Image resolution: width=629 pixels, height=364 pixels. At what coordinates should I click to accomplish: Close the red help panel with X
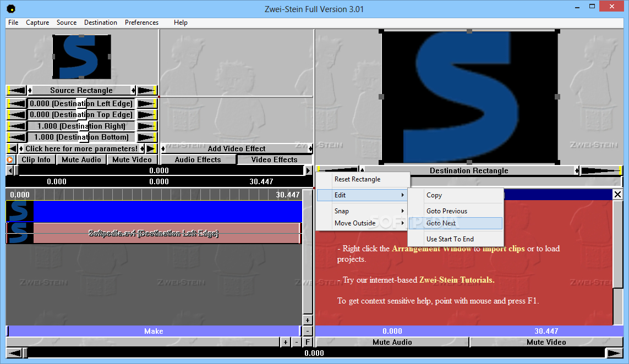click(617, 195)
